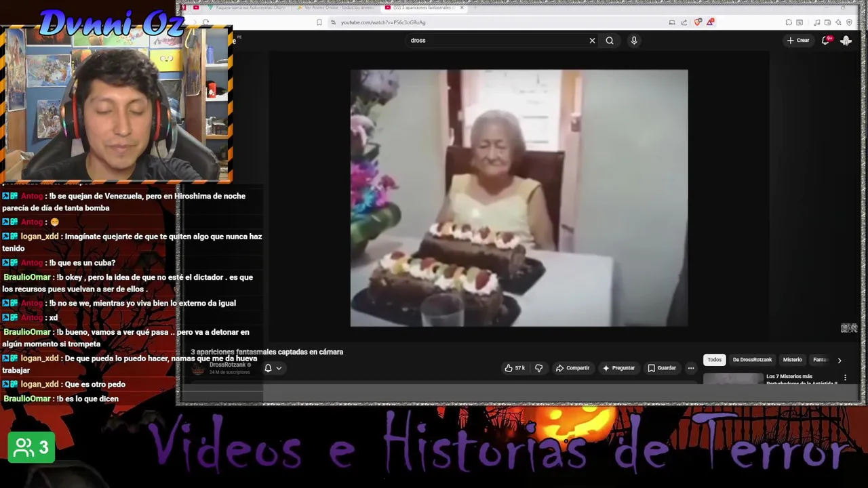This screenshot has width=868, height=488.
Task: Click the browser address bar URL
Action: tap(383, 22)
